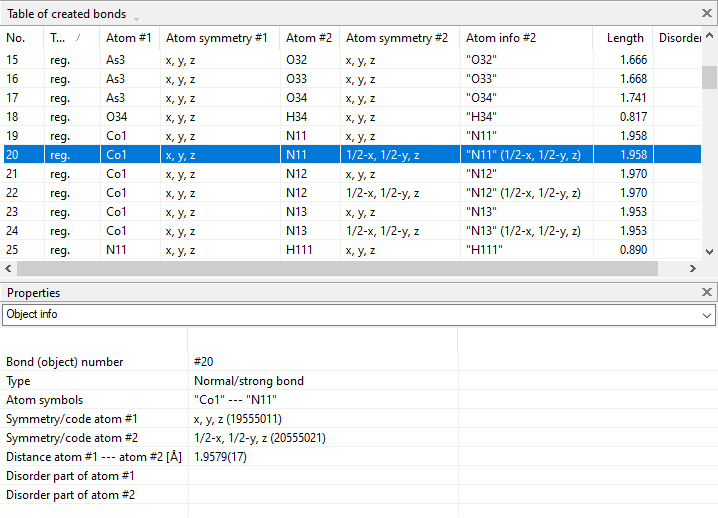Close the Table of created bonds panel
The width and height of the screenshot is (718, 518).
click(x=706, y=13)
